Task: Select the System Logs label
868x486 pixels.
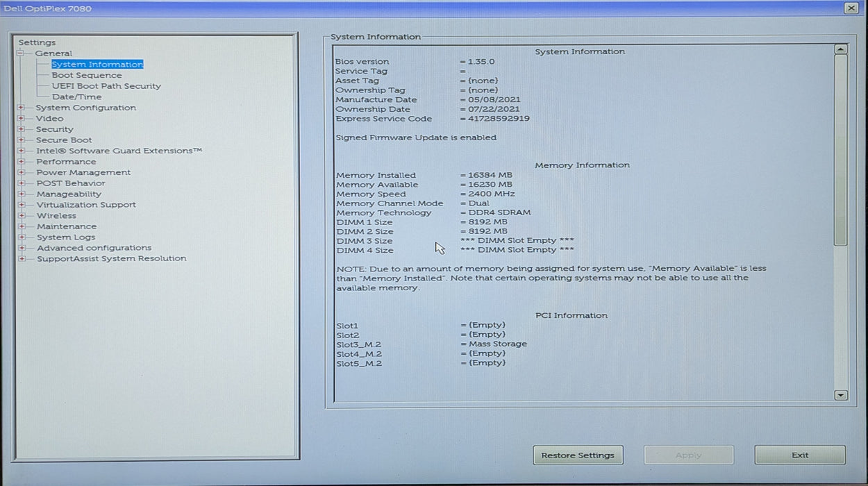Action: click(x=66, y=237)
